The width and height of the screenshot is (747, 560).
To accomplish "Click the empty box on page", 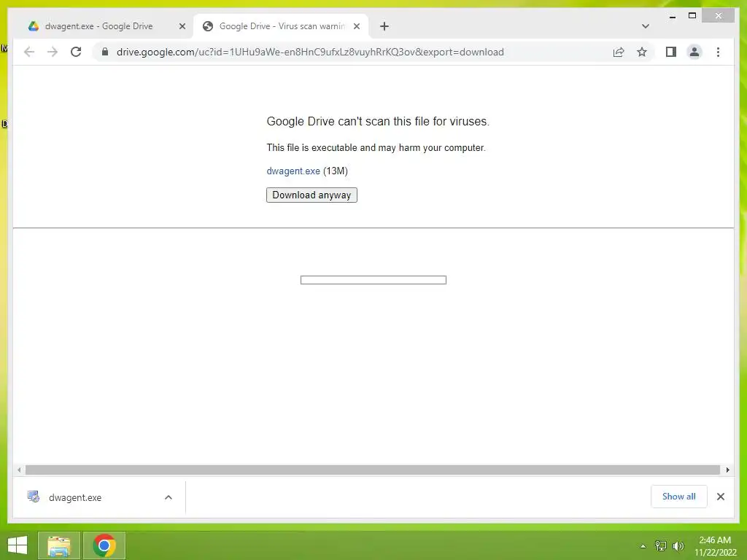I will click(x=373, y=280).
